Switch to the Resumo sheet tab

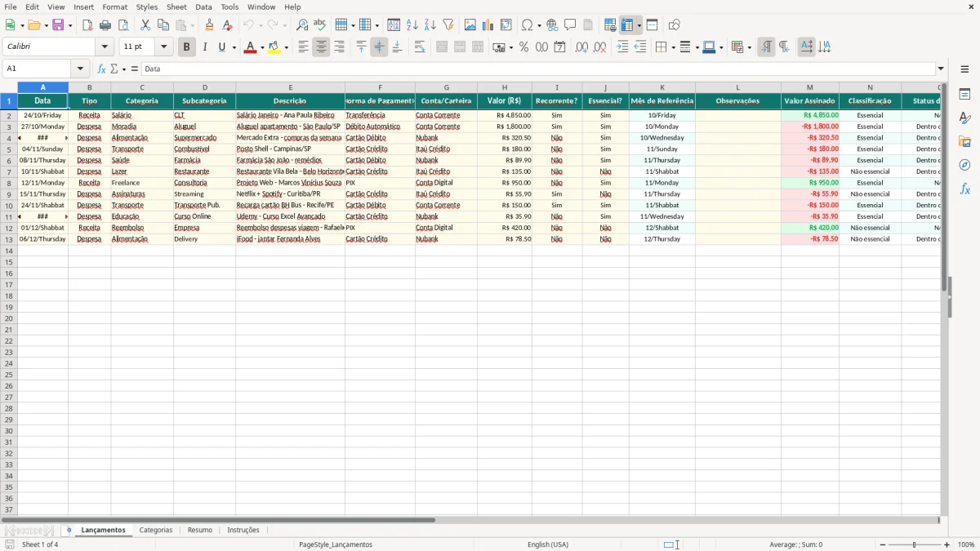[200, 531]
